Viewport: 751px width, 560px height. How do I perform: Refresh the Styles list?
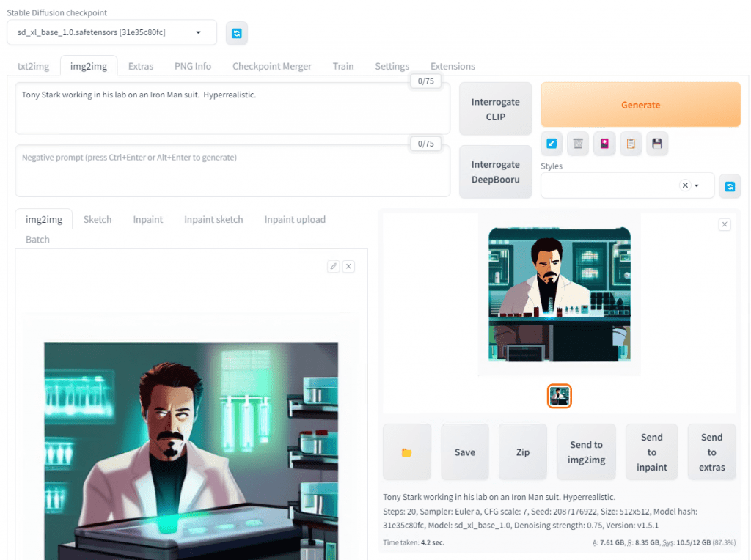coord(730,186)
